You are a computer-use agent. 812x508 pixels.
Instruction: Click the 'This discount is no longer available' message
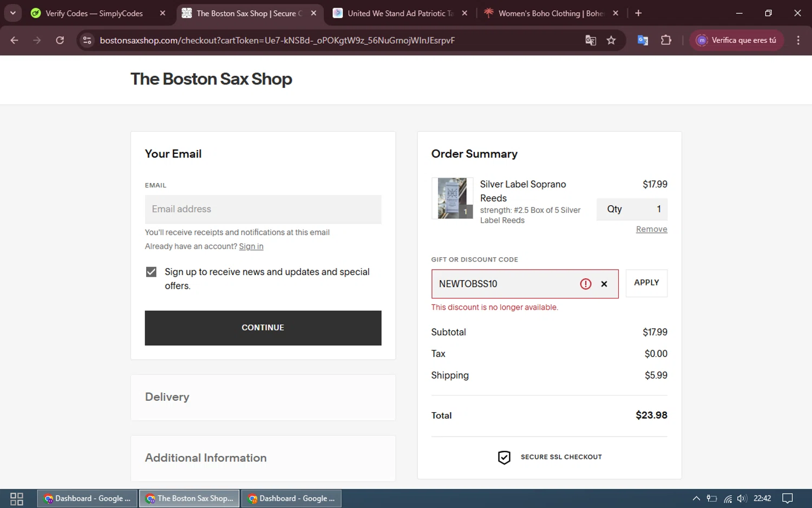tap(494, 307)
